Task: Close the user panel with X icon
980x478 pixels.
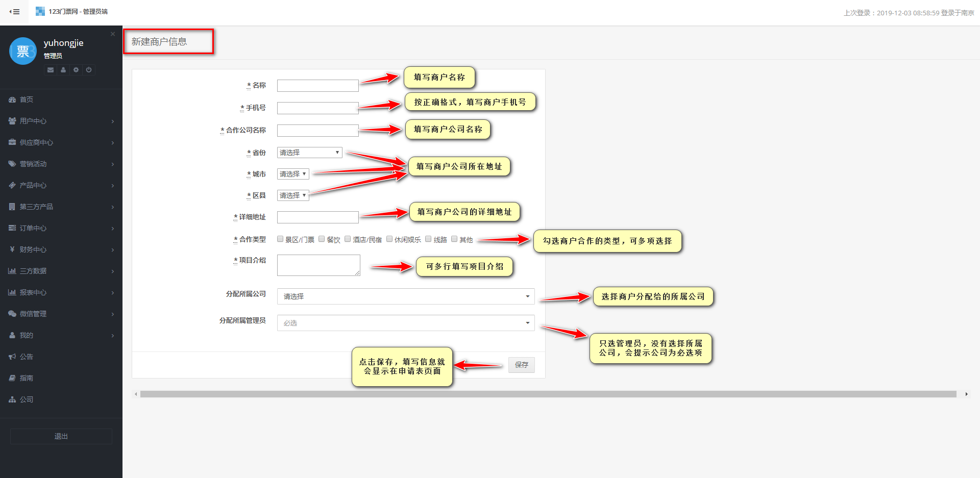Action: tap(113, 34)
